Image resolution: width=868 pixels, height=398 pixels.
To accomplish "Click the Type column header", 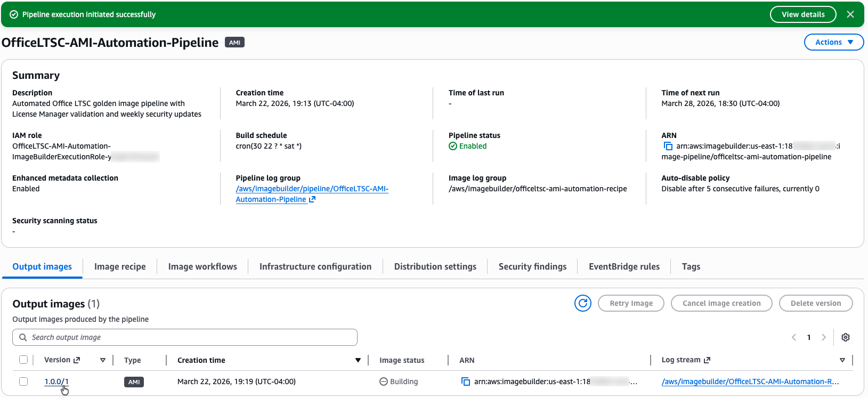I will 133,360.
